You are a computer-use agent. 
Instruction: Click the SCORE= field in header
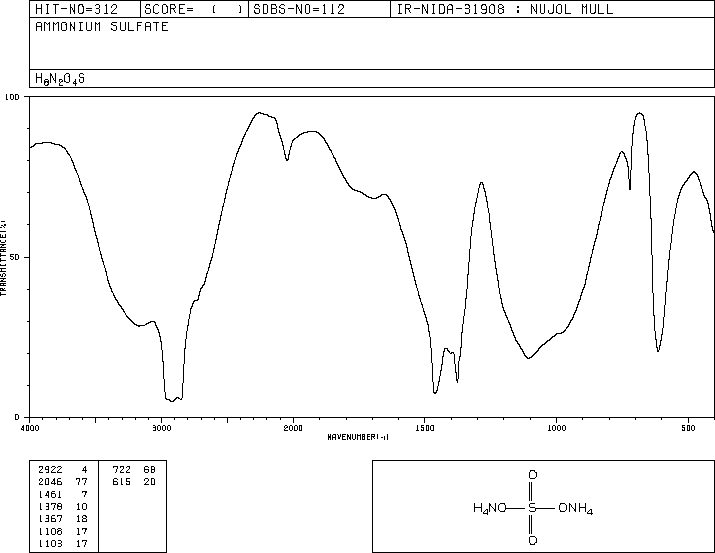[193, 9]
